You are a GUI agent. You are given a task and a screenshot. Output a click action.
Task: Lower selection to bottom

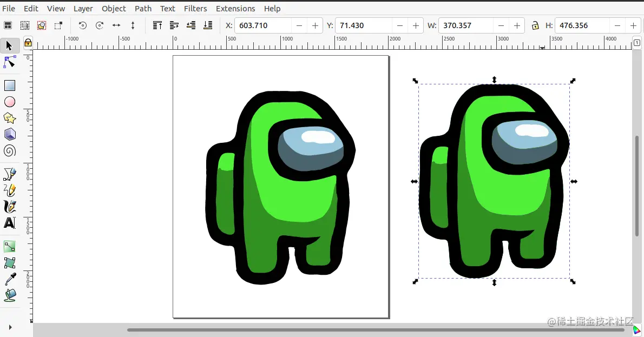[208, 25]
